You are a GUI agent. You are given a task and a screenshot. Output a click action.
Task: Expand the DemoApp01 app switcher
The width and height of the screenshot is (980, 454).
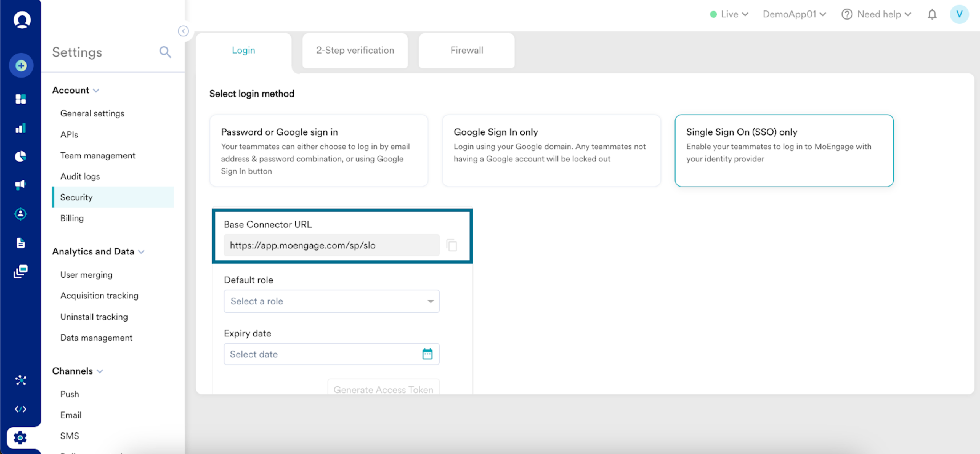coord(794,14)
